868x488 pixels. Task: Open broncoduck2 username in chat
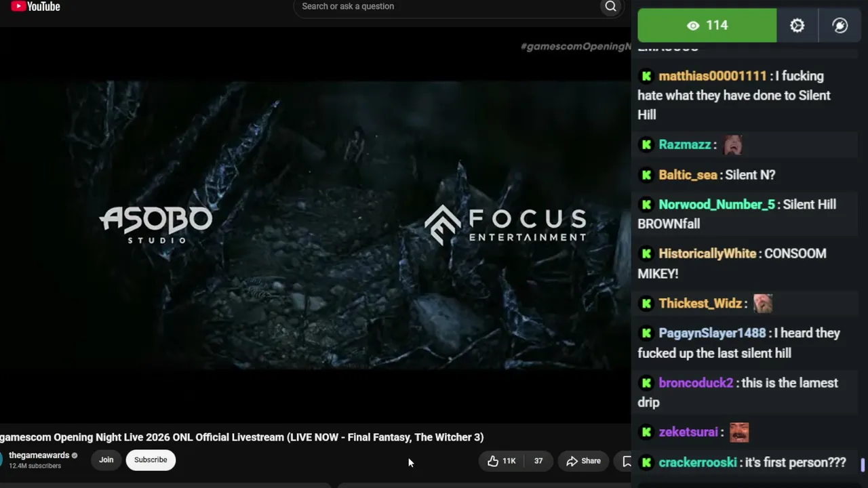(x=696, y=383)
